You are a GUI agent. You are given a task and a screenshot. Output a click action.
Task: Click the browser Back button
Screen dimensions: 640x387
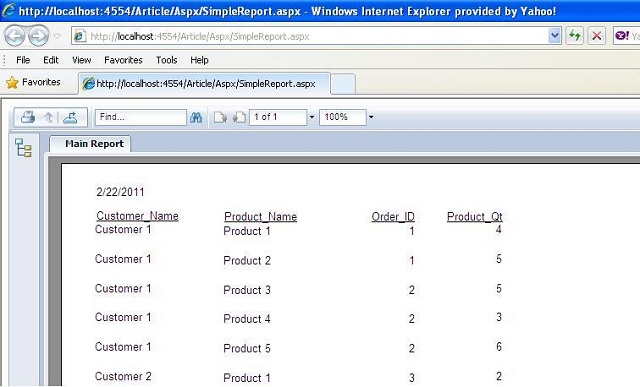[15, 36]
